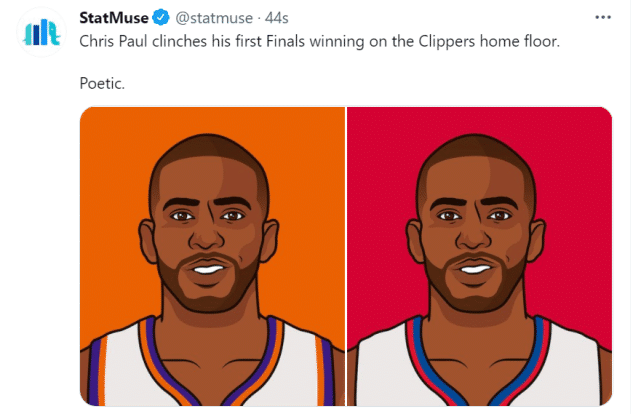
Task: Click the blue verified badge
Action: (158, 18)
